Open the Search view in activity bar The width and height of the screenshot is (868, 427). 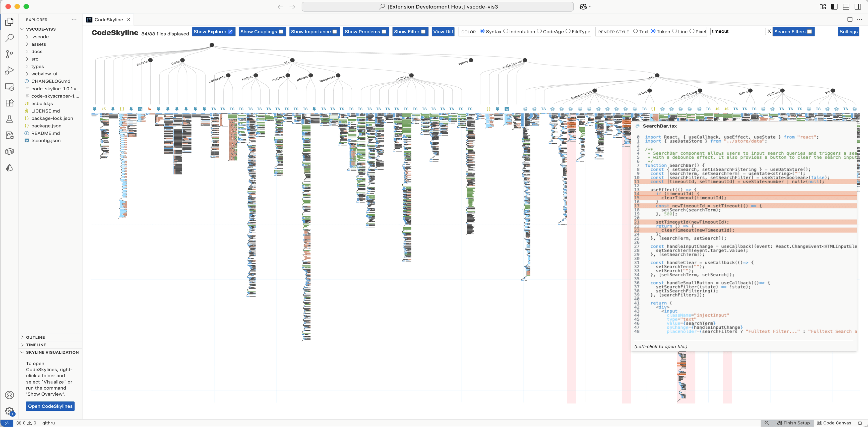[10, 38]
